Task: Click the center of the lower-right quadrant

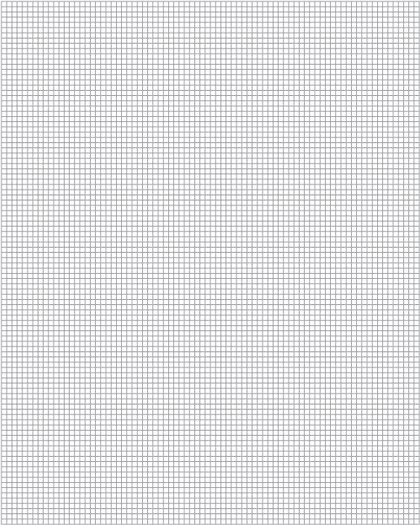Action: click(x=315, y=394)
